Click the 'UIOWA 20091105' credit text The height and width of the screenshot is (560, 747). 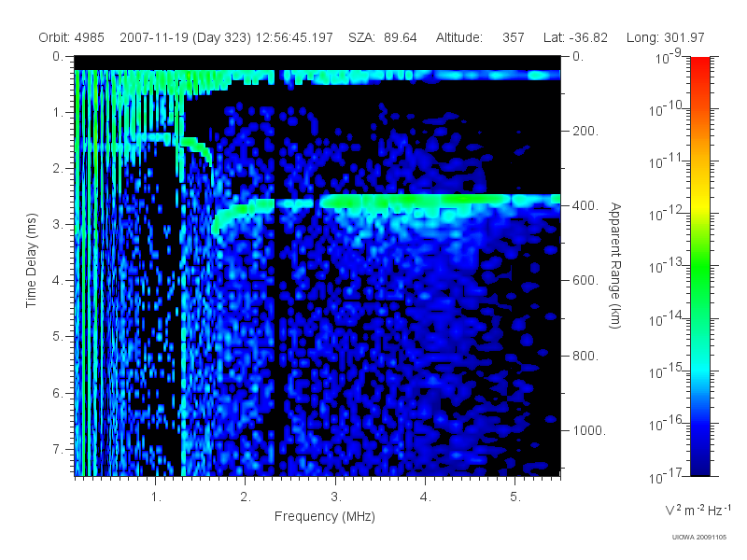(699, 538)
